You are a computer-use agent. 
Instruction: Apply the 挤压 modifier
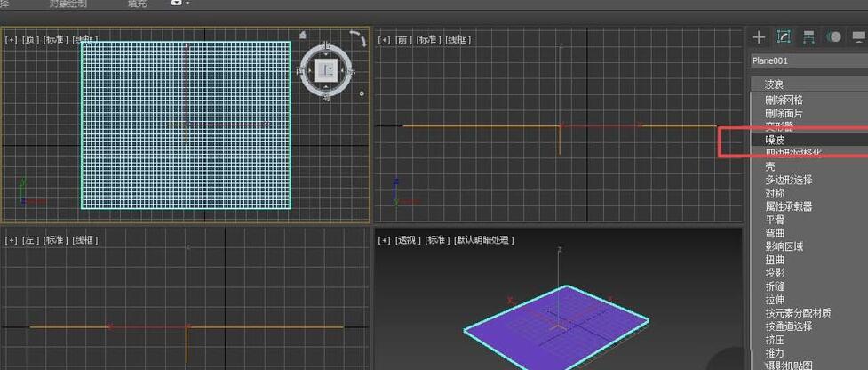775,340
